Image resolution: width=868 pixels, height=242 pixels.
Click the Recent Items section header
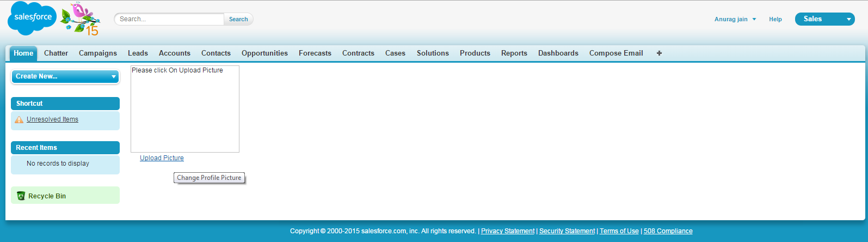[65, 148]
